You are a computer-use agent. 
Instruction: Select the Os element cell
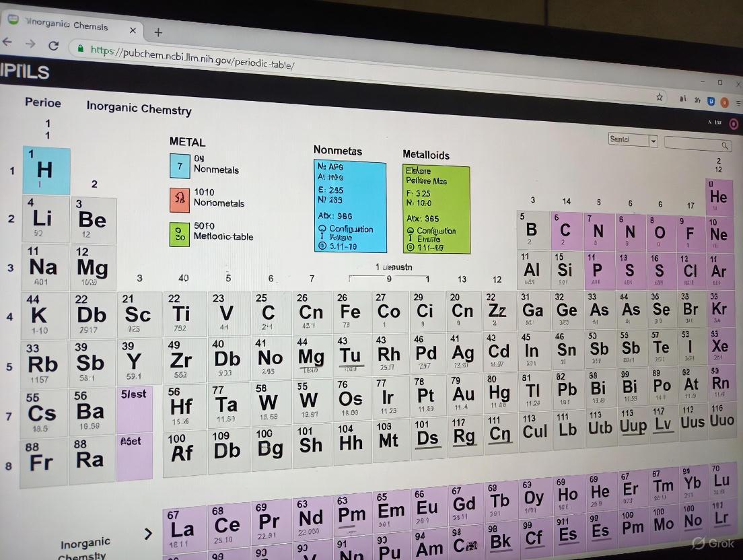coord(351,399)
